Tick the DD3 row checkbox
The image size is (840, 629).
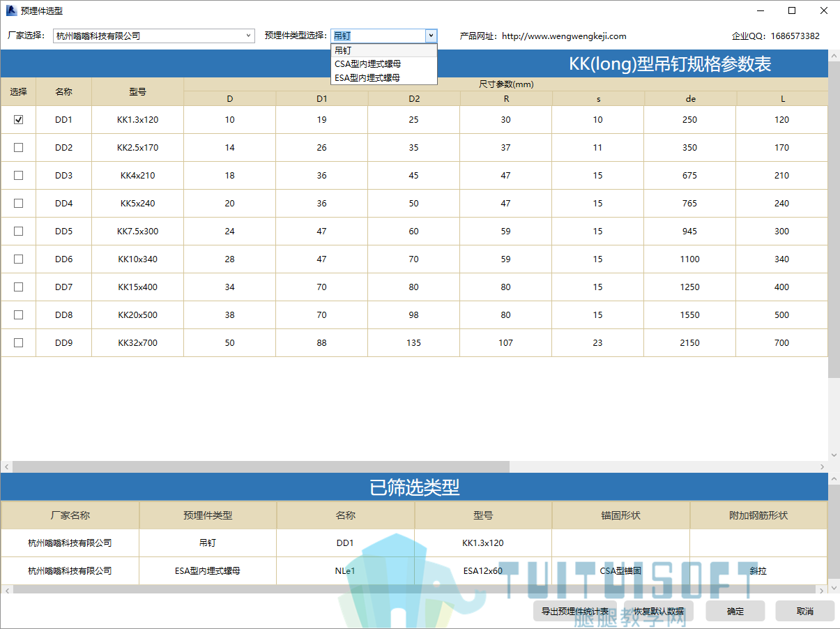[19, 175]
